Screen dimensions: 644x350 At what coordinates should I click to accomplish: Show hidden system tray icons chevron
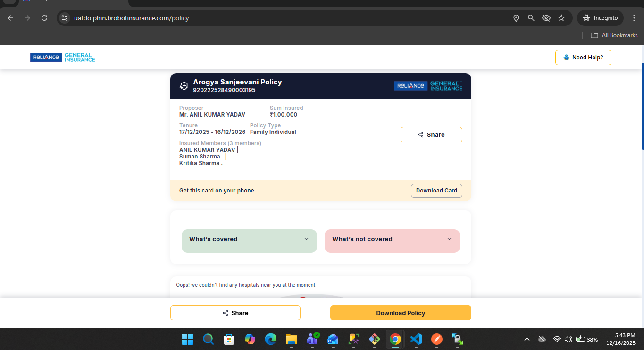pyautogui.click(x=527, y=339)
